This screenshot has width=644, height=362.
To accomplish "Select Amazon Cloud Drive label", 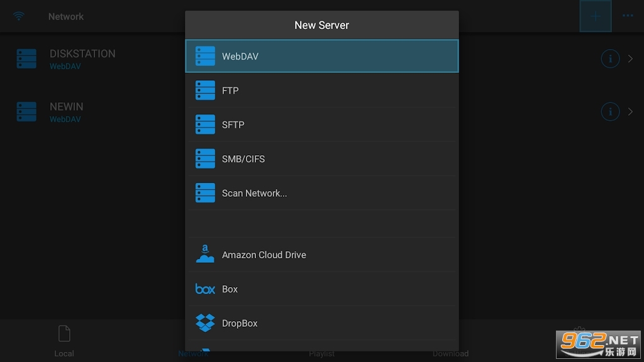I will [x=264, y=255].
